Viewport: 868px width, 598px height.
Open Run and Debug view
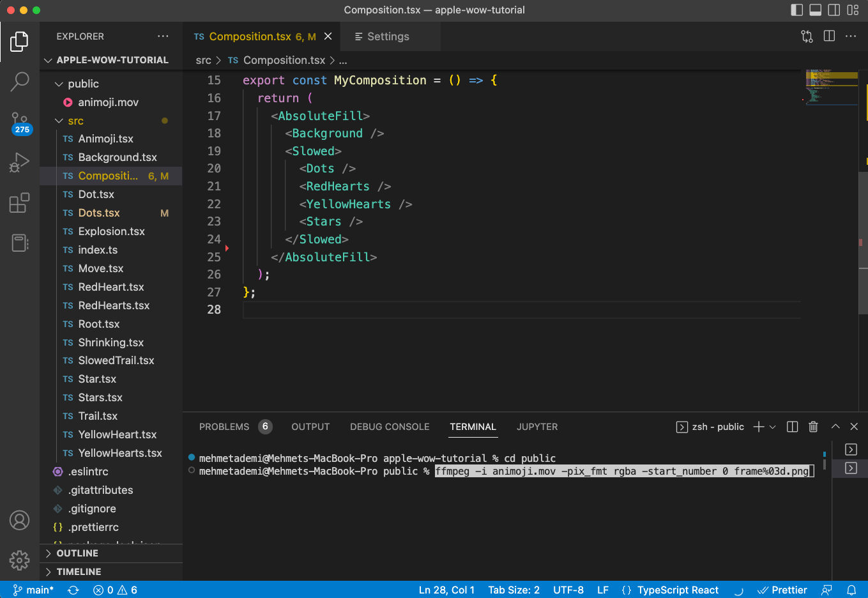(19, 163)
